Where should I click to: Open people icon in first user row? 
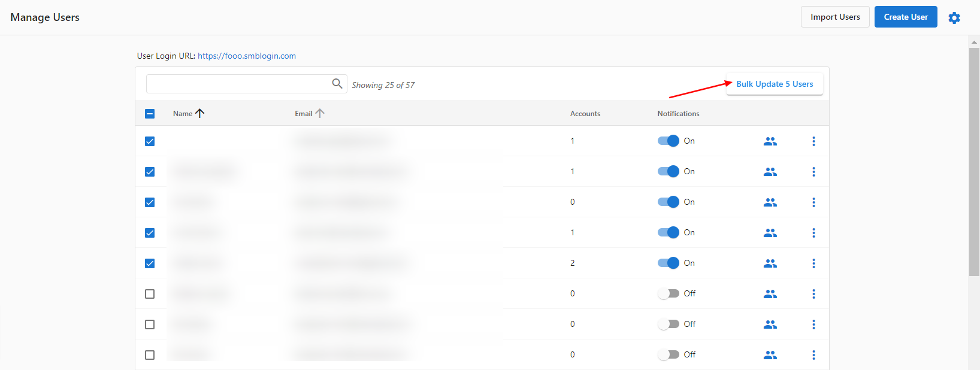[x=770, y=141]
